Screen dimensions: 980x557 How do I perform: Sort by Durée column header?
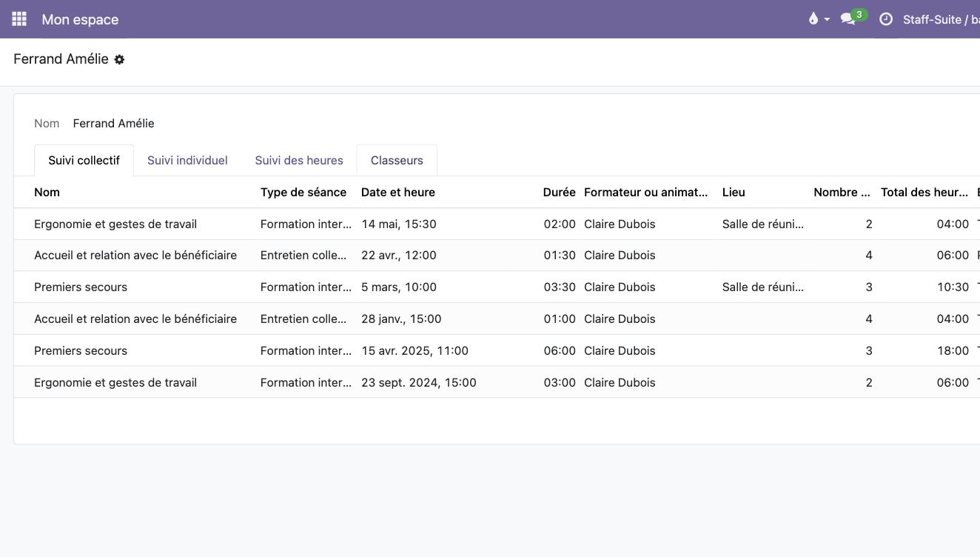point(559,192)
